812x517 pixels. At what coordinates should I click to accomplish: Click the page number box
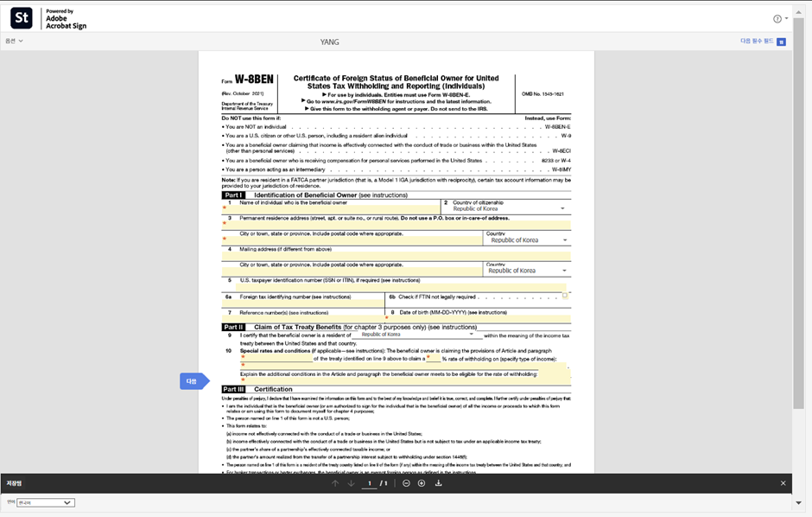(x=369, y=483)
